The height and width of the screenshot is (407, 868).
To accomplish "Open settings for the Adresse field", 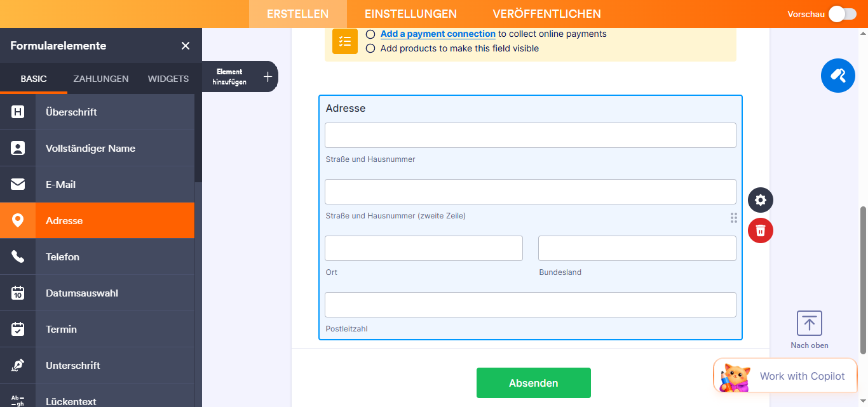I will [760, 200].
